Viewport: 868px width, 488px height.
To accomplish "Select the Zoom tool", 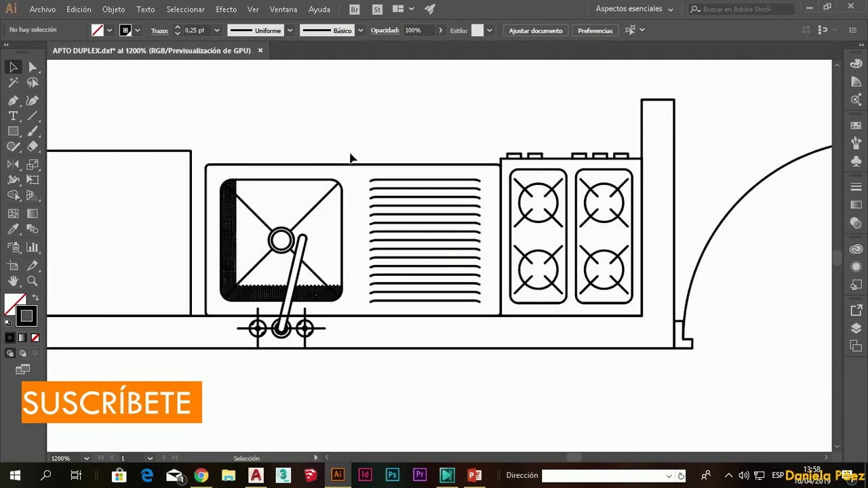I will [33, 281].
